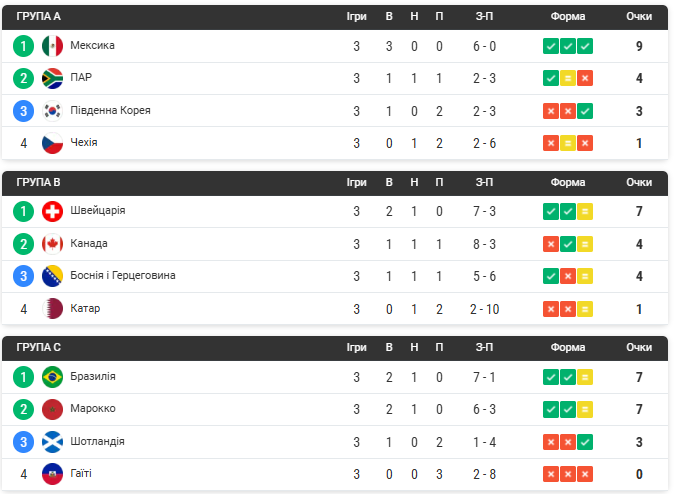This screenshot has width=679, height=494.
Task: Open the Марокко team link
Action: (93, 409)
